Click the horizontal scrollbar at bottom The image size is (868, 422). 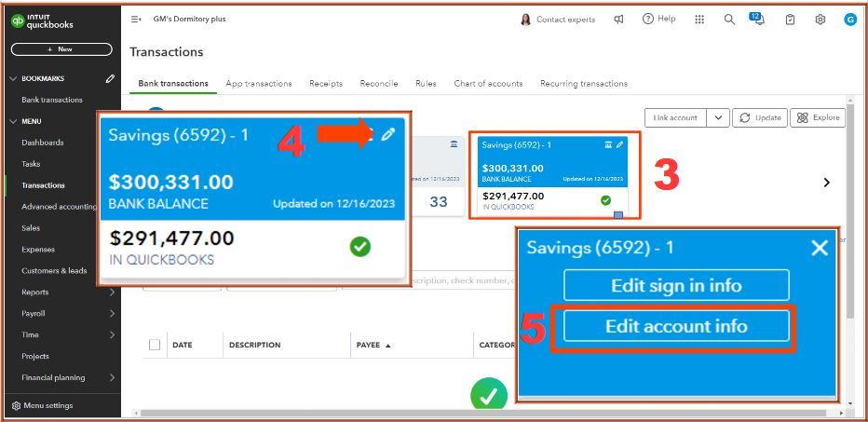tap(481, 413)
